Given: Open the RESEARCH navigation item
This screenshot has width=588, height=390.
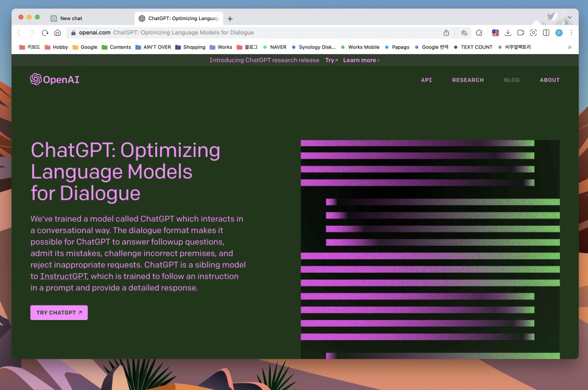Looking at the screenshot, I should click(x=467, y=80).
